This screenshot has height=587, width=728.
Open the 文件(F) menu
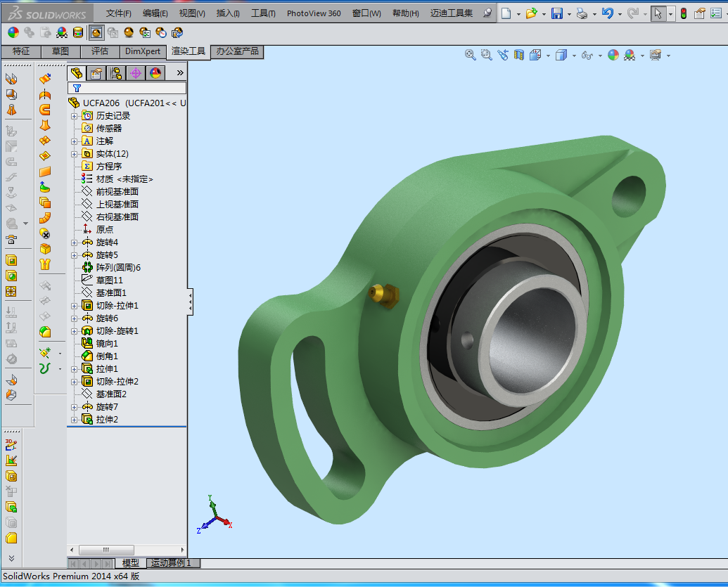(x=118, y=13)
